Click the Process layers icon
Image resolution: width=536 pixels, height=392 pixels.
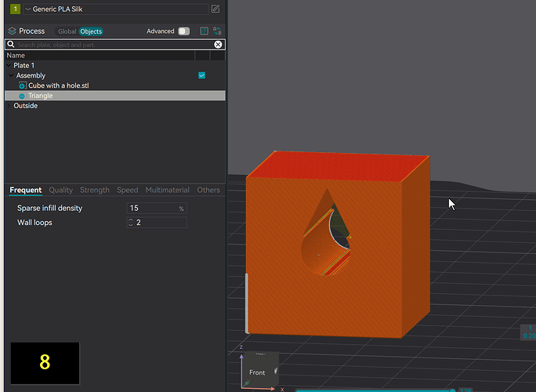pyautogui.click(x=13, y=31)
